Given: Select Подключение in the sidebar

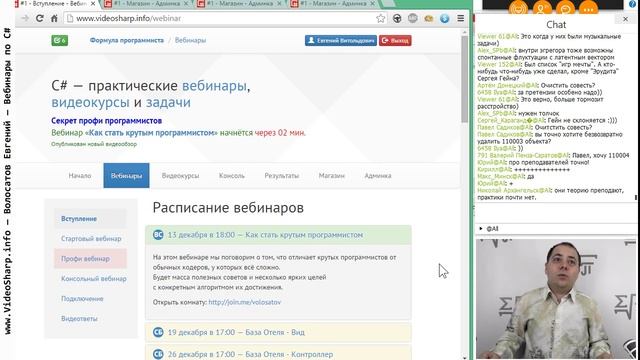Looking at the screenshot, I should (x=90, y=299).
